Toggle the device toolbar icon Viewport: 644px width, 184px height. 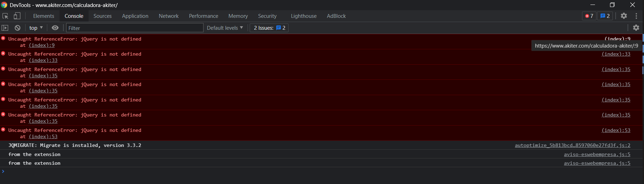17,16
